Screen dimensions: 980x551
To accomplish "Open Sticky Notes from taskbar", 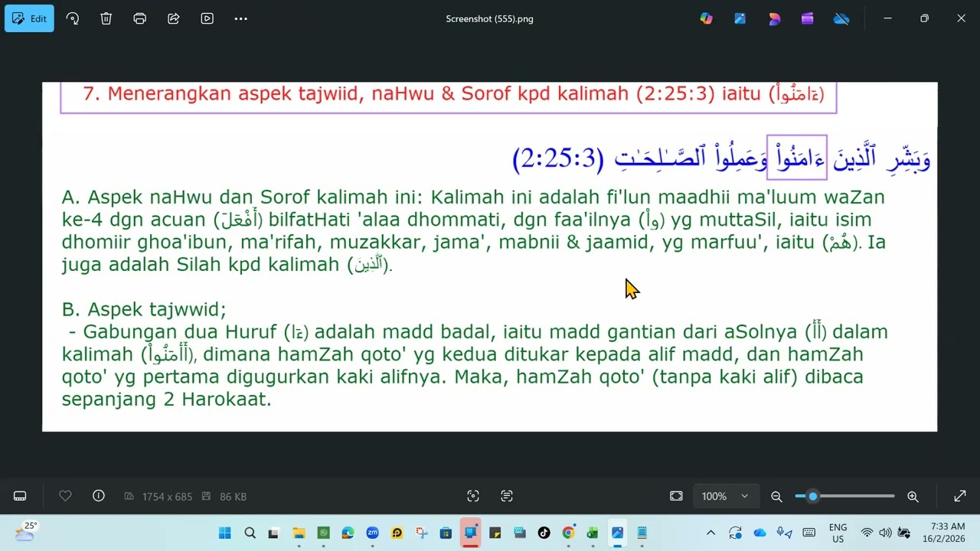I will click(495, 533).
